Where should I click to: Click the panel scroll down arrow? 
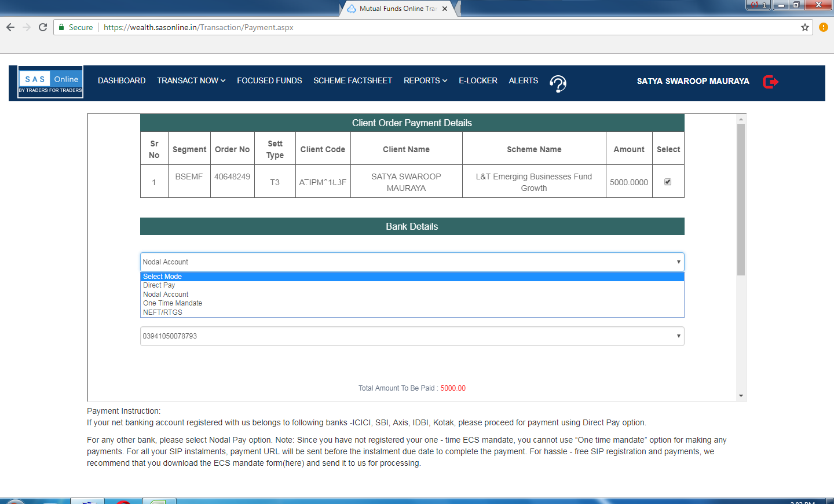coord(741,396)
